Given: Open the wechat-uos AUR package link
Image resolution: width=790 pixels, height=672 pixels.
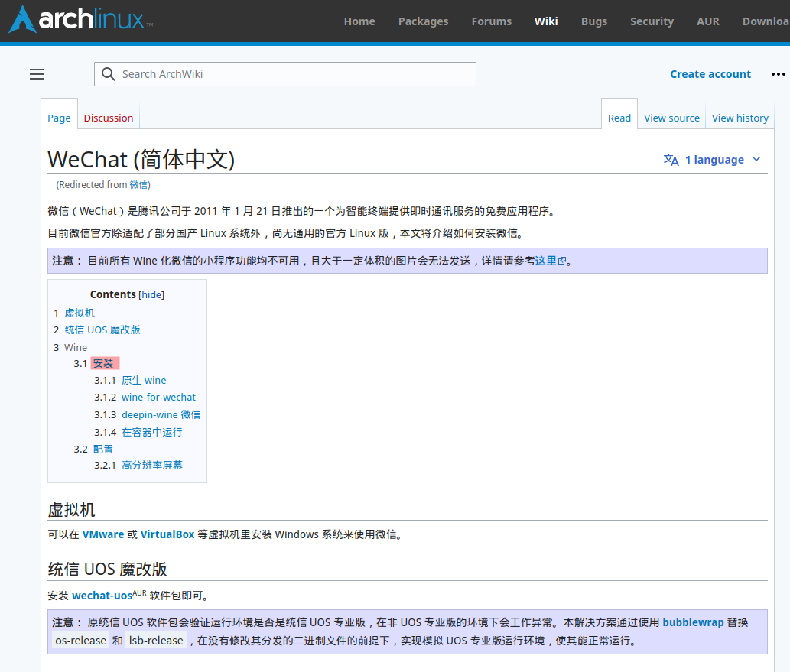Looking at the screenshot, I should 102,596.
